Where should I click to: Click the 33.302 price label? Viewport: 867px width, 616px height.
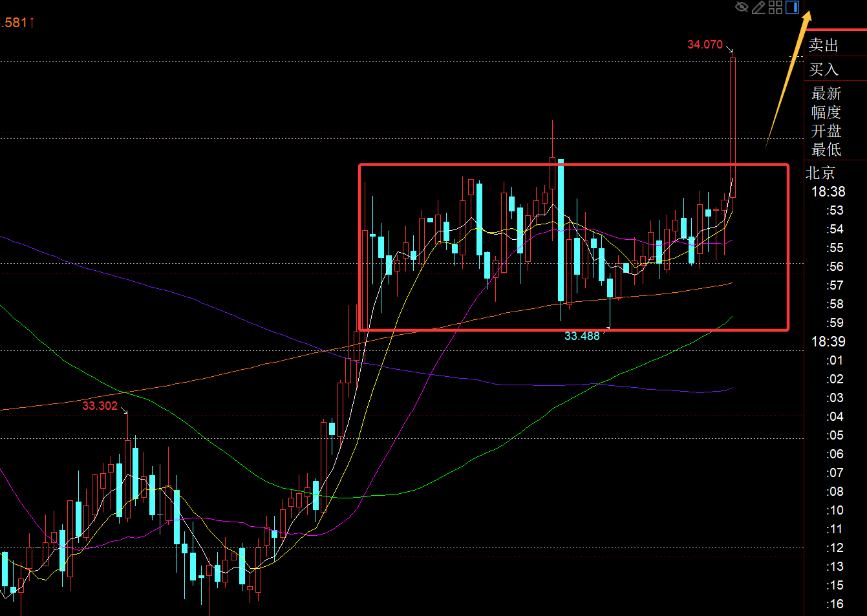(x=100, y=406)
